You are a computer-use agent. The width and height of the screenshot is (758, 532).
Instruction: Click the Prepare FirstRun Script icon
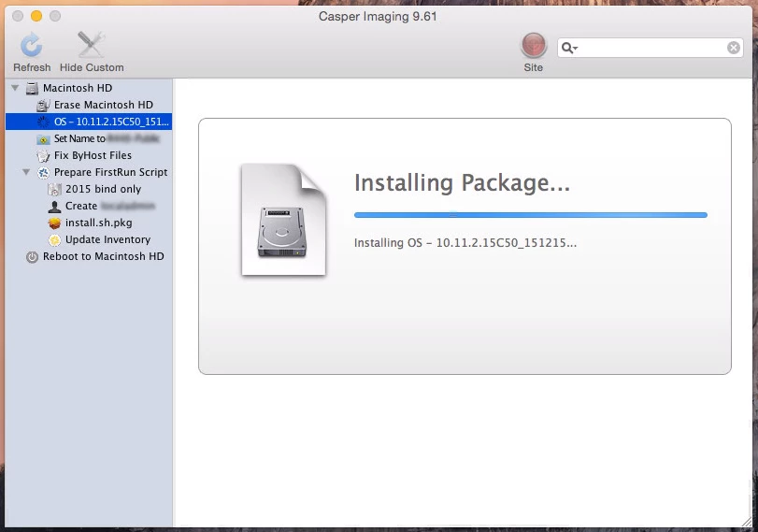(44, 173)
